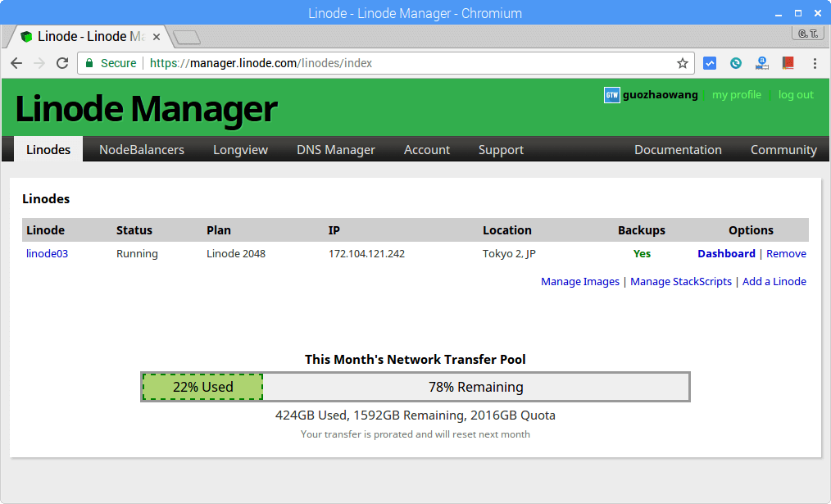831x504 pixels.
Task: Click the red dictionary extension icon
Action: point(788,62)
